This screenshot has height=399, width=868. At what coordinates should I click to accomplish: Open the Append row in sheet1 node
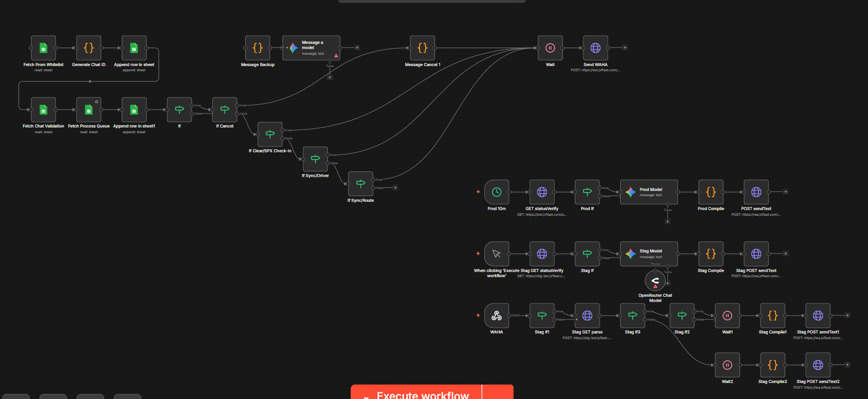click(134, 109)
